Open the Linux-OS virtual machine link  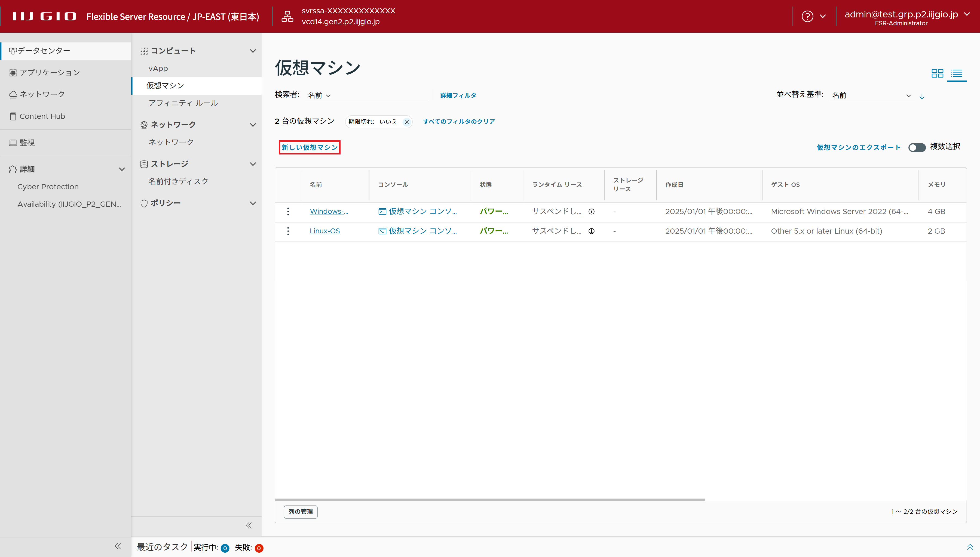[x=324, y=231]
